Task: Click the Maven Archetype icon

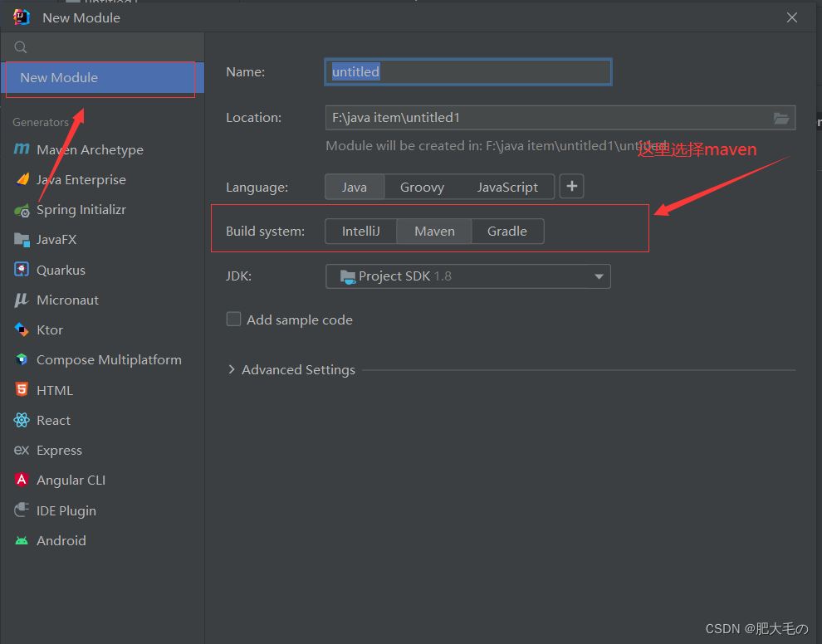Action: pyautogui.click(x=22, y=149)
